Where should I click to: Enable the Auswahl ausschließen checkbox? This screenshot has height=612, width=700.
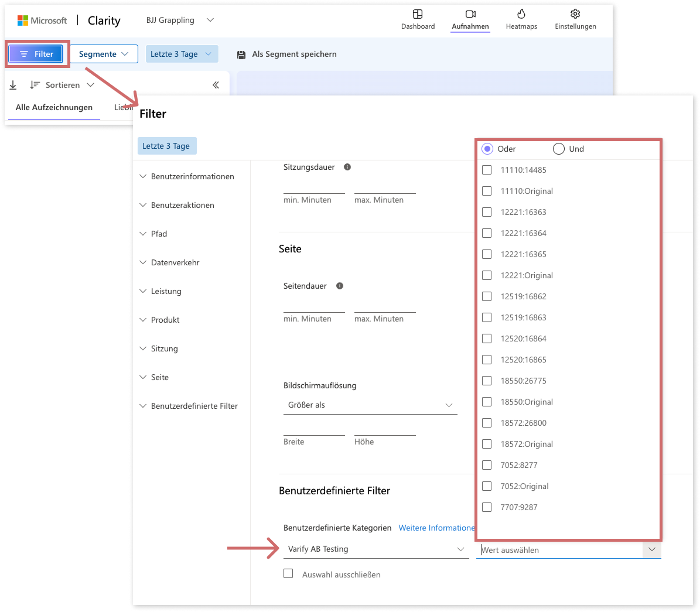tap(288, 574)
